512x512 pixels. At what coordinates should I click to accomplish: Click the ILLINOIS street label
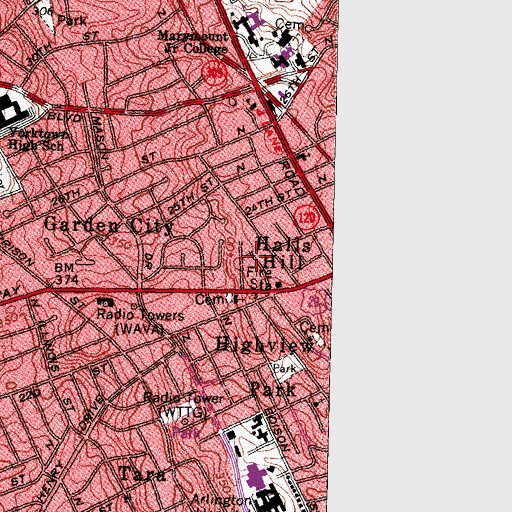pos(48,346)
